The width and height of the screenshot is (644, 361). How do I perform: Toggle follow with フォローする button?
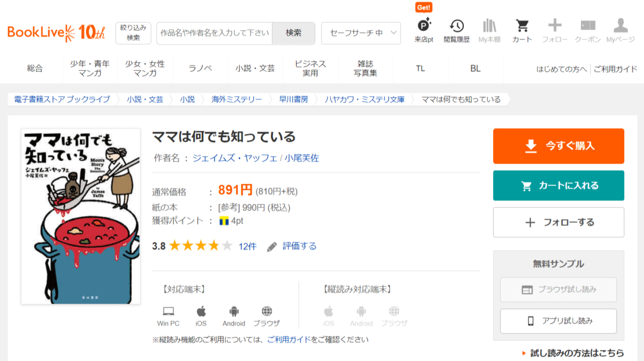point(558,222)
